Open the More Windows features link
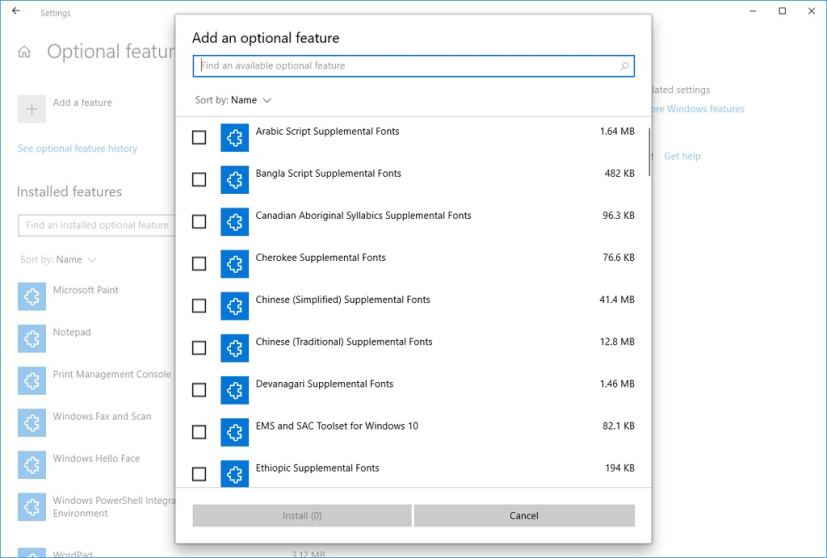 coord(698,109)
